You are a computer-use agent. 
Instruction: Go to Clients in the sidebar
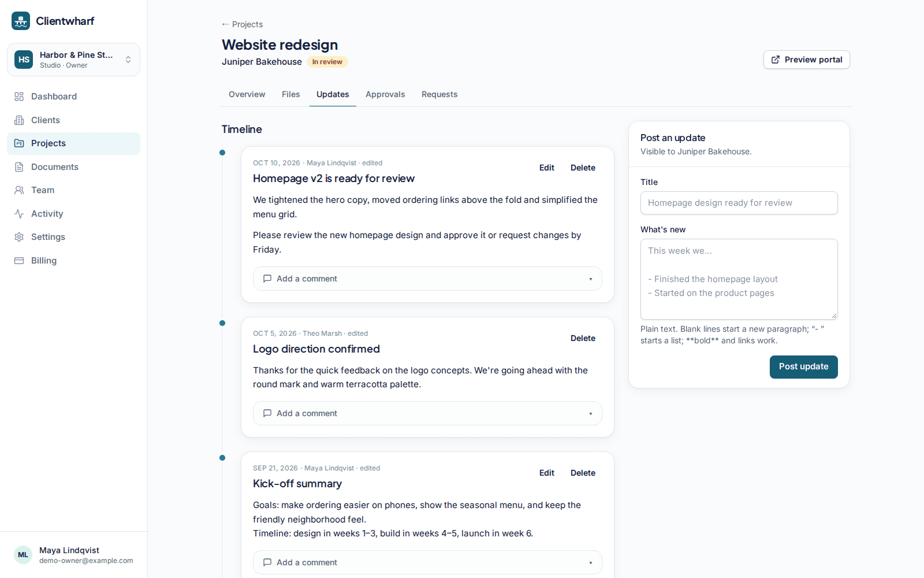[73, 120]
